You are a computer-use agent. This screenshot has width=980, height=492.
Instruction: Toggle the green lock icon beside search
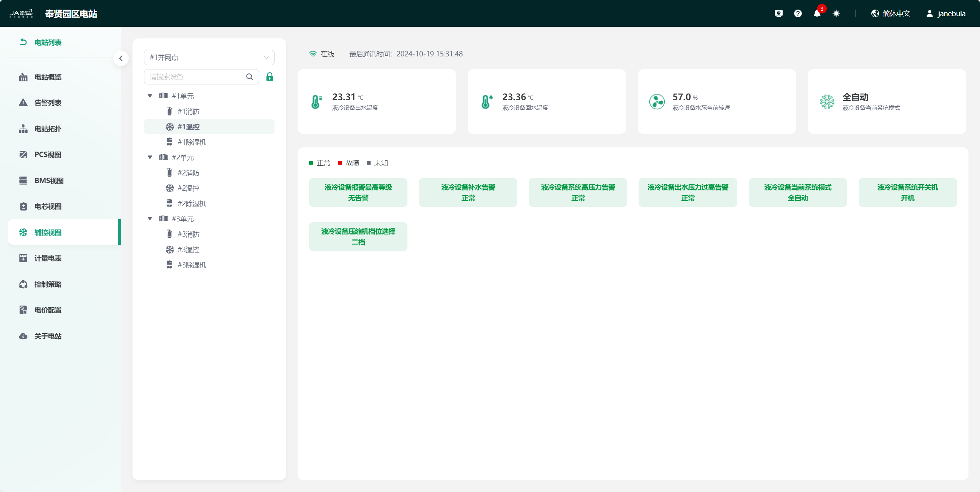270,77
